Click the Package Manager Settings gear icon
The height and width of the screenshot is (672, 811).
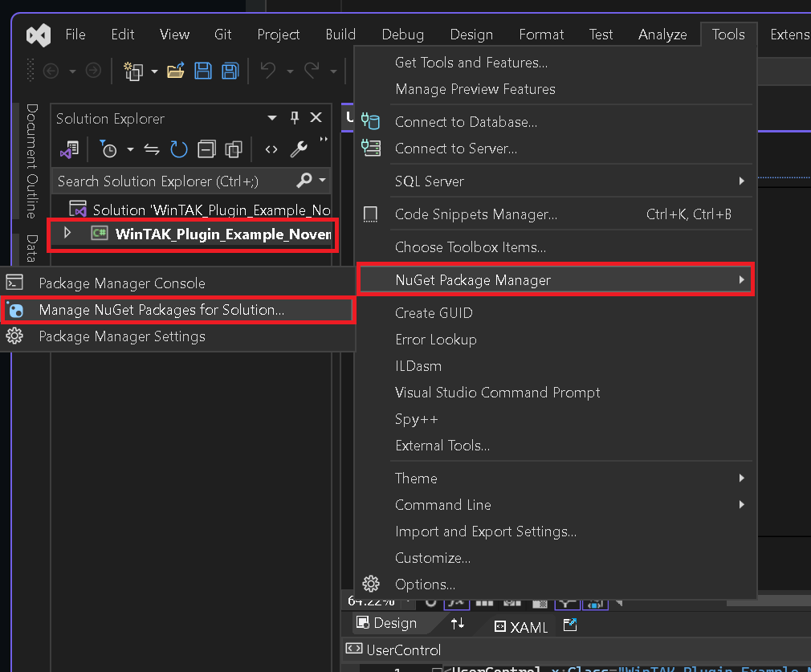click(x=14, y=336)
